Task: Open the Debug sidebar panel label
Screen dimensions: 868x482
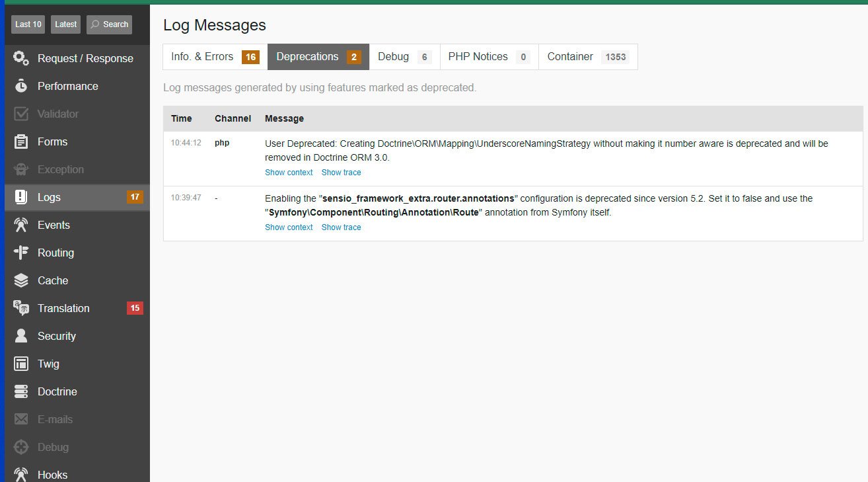Action: tap(53, 447)
